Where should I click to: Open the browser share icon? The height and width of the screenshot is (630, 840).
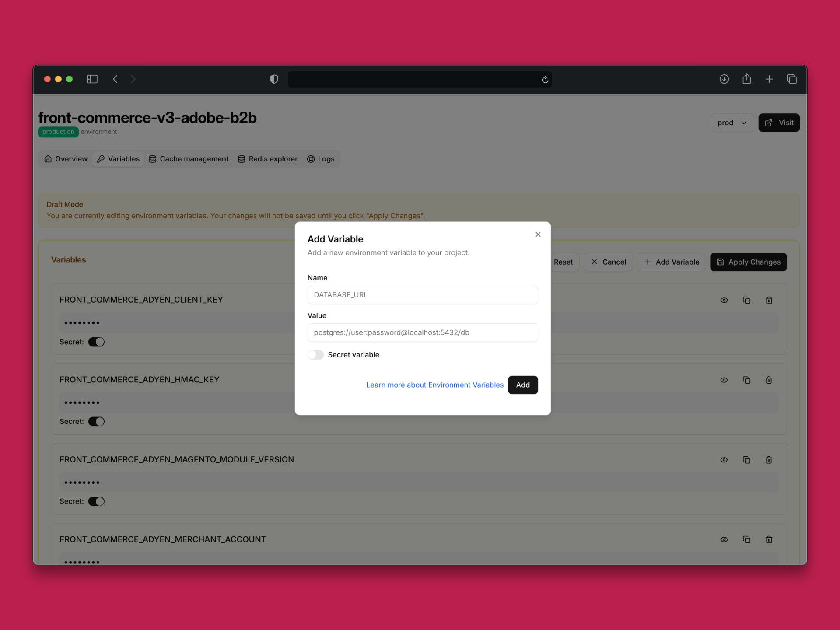(747, 79)
